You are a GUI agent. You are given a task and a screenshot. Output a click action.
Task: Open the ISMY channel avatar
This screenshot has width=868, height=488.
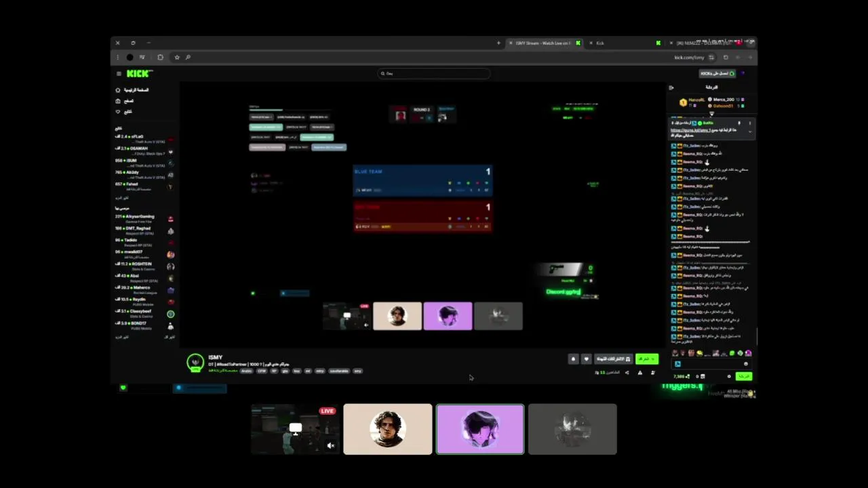(x=195, y=363)
